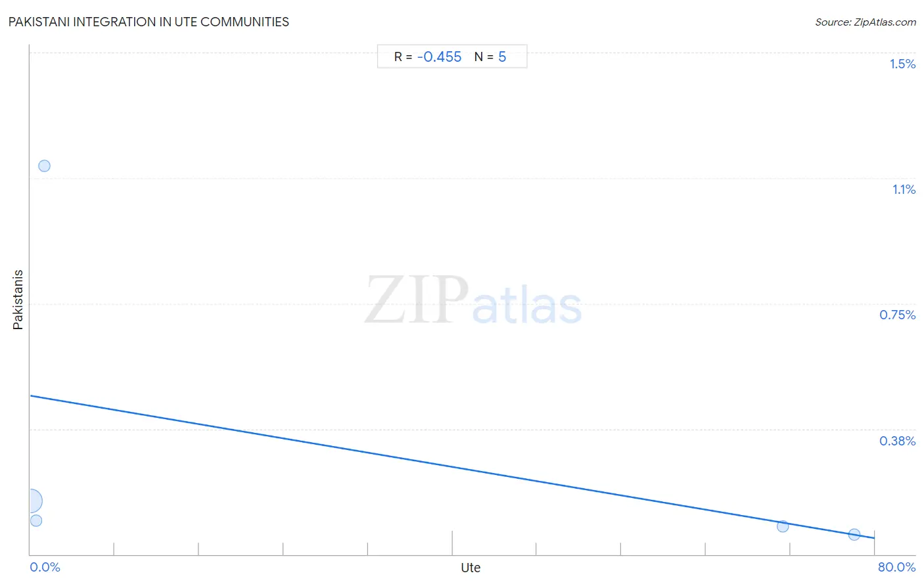Select the 0.38% y-axis label

tap(897, 441)
